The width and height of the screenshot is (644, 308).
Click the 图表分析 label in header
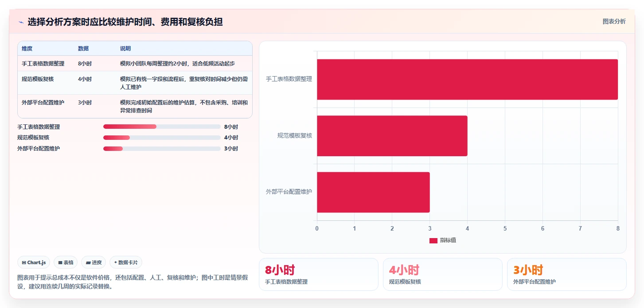click(x=614, y=21)
